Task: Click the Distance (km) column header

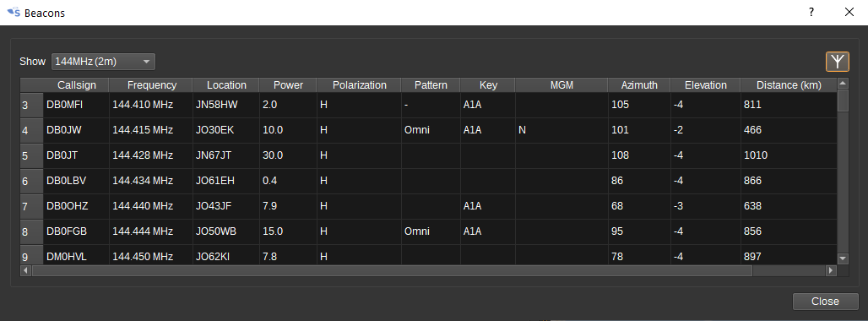Action: coord(789,85)
